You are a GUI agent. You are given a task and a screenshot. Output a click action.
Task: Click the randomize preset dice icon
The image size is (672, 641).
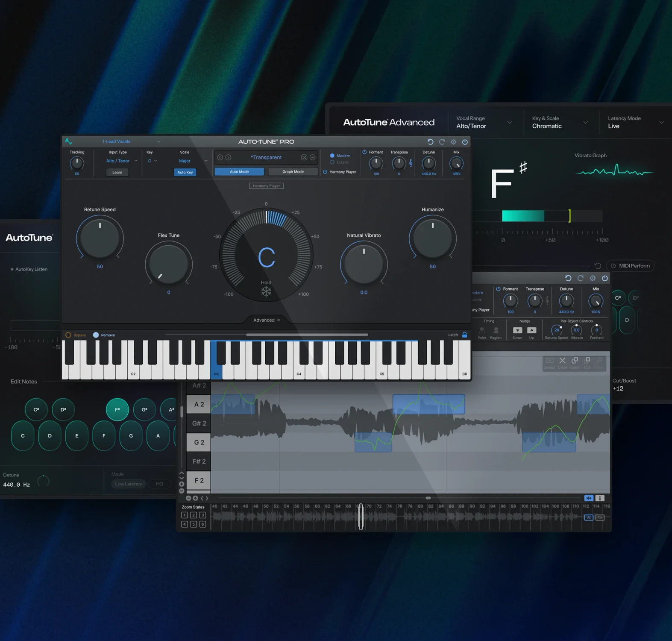pos(304,157)
